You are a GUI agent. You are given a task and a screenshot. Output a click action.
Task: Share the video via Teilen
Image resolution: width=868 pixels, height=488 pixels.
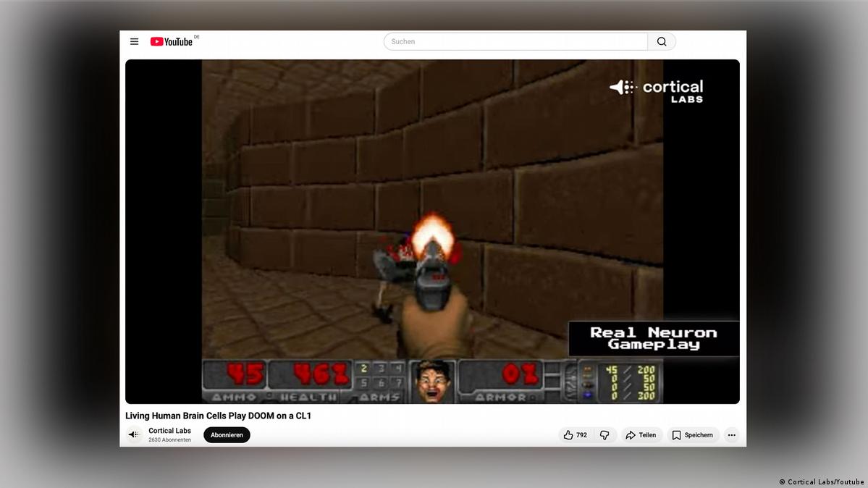[x=641, y=435]
